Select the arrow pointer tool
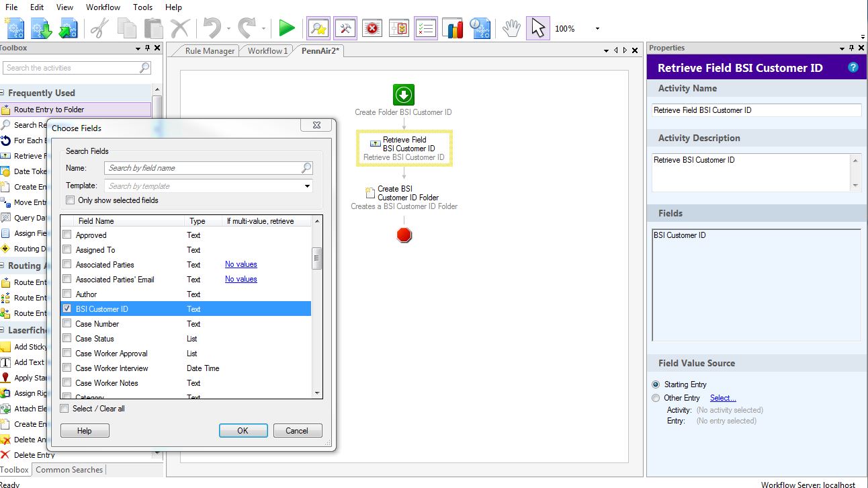The width and height of the screenshot is (868, 488). tap(537, 28)
